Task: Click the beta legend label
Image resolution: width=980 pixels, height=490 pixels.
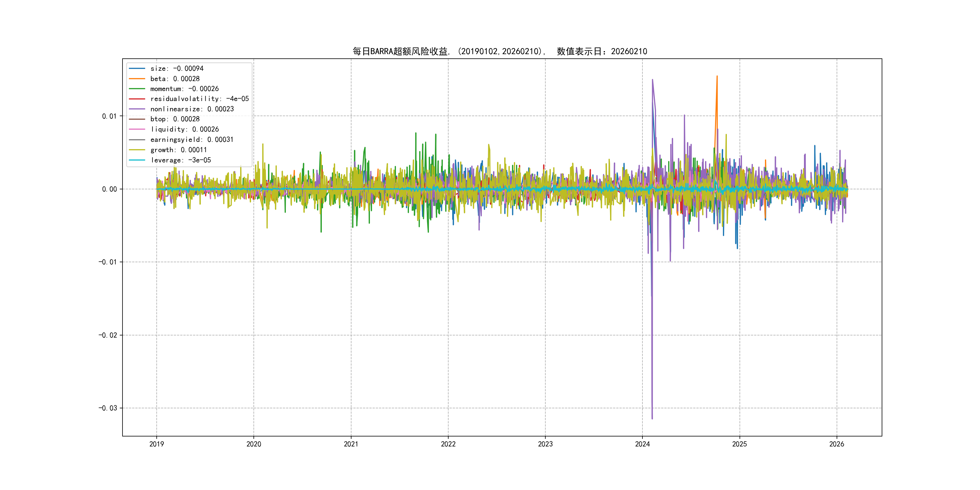Action: point(175,79)
